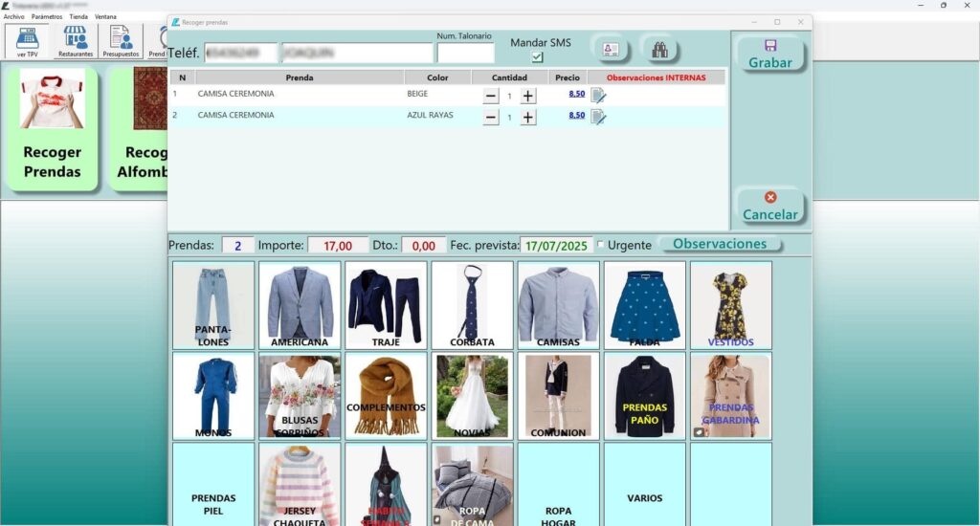
Task: Open the Parámetros menu
Action: click(x=47, y=16)
